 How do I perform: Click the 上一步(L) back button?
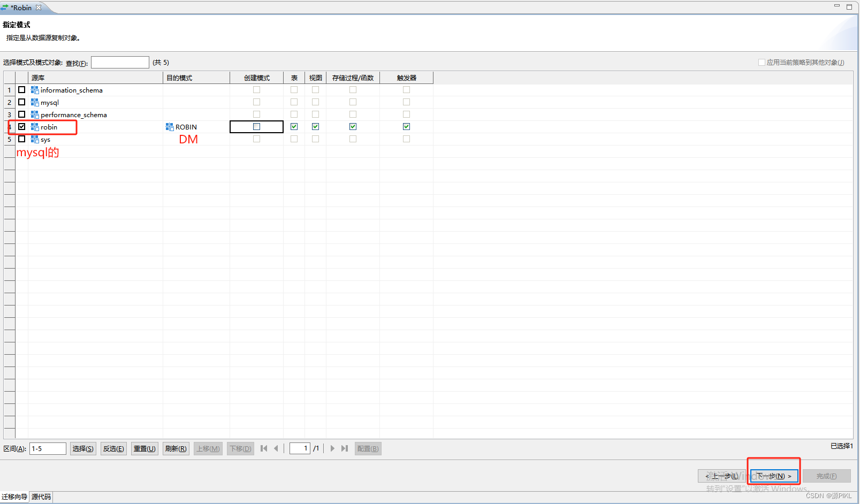tap(722, 476)
